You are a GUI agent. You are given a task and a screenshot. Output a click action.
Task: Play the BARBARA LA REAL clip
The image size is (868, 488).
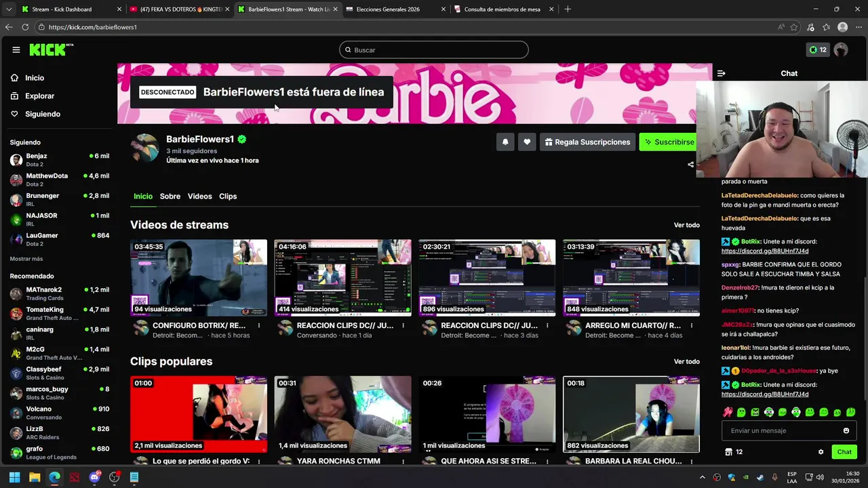coord(631,414)
